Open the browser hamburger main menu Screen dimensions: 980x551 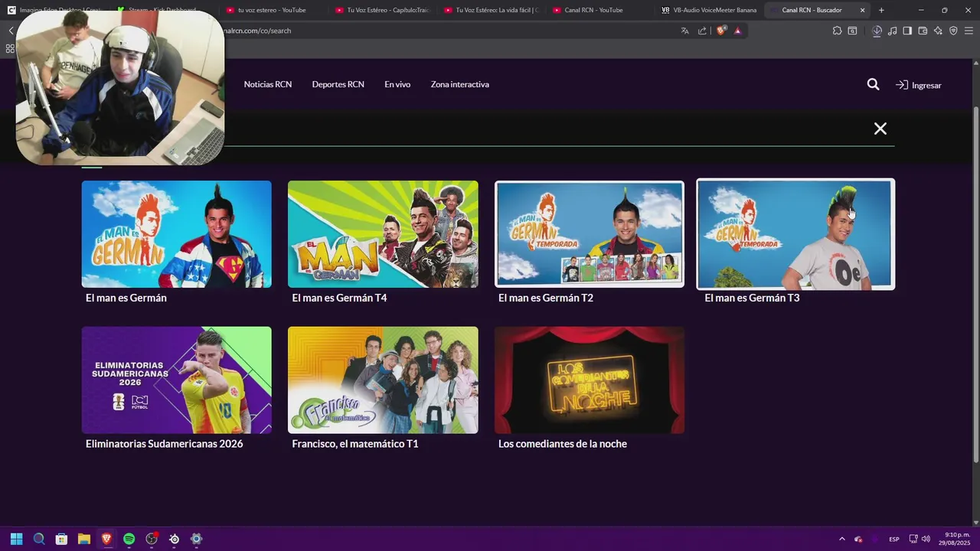[969, 31]
